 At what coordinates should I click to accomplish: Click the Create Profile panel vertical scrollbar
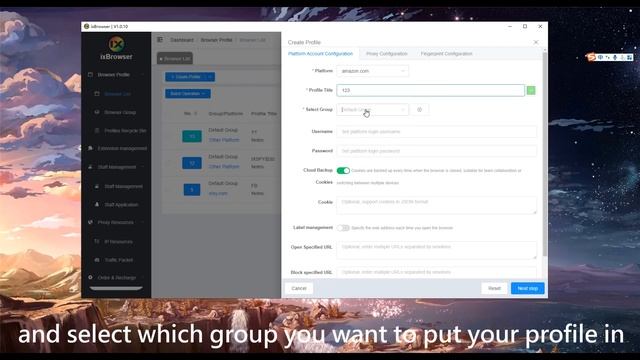pyautogui.click(x=544, y=155)
